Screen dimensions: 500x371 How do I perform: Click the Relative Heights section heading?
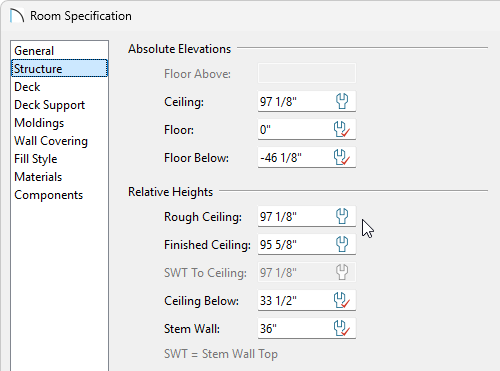[170, 192]
